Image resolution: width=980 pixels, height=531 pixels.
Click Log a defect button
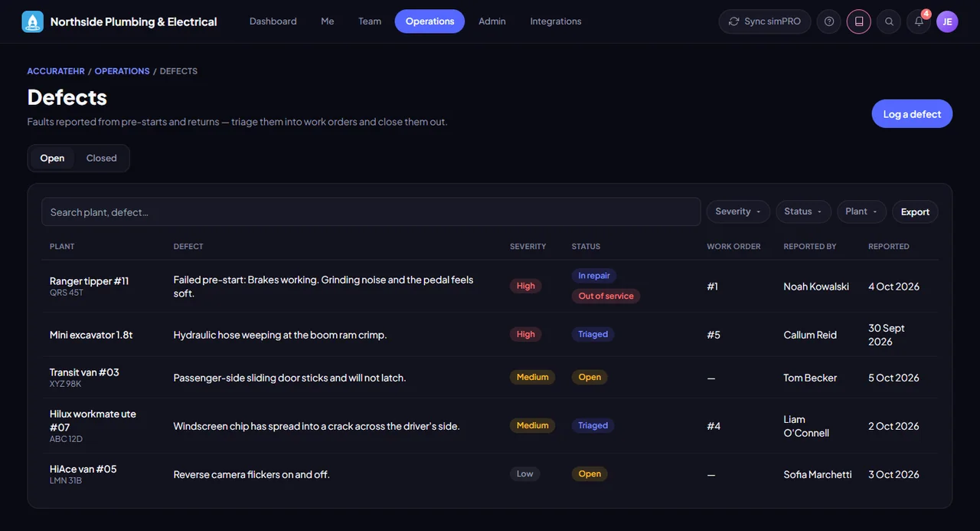coord(912,114)
